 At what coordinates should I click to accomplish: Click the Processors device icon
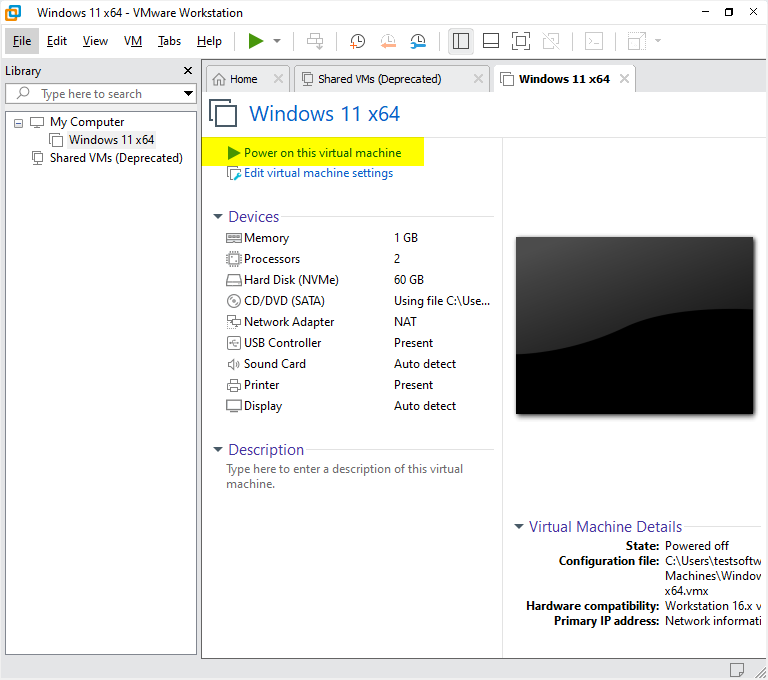coord(234,259)
